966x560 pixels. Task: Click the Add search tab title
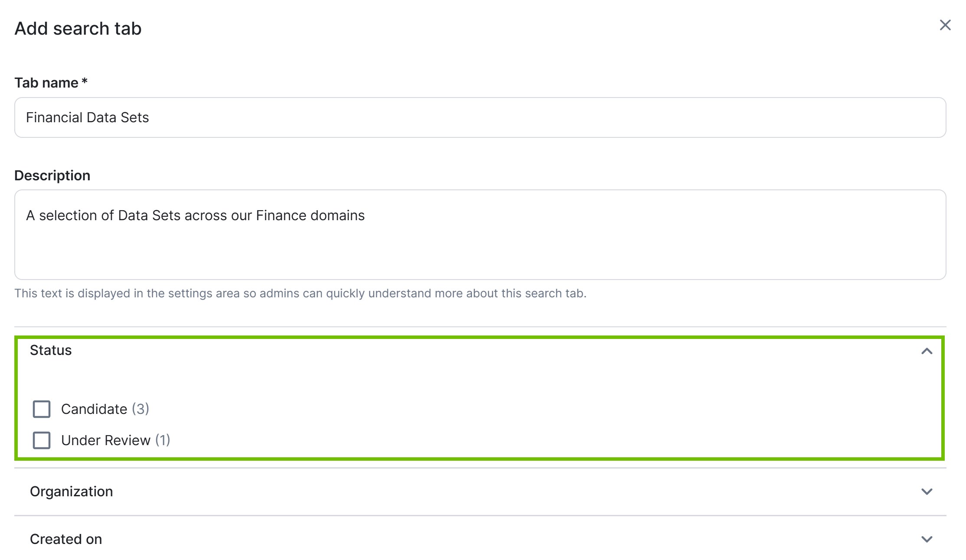(78, 28)
